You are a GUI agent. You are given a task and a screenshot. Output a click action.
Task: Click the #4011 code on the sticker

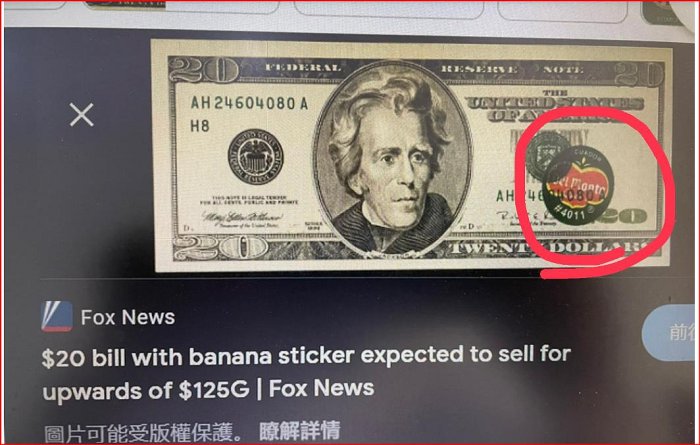[569, 212]
